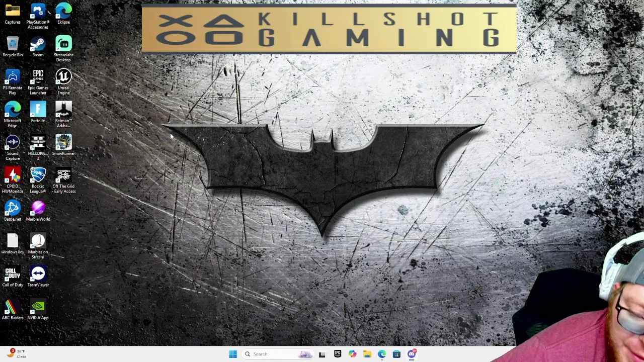
Task: Launch Call of Duty shortcut
Action: pos(13,277)
